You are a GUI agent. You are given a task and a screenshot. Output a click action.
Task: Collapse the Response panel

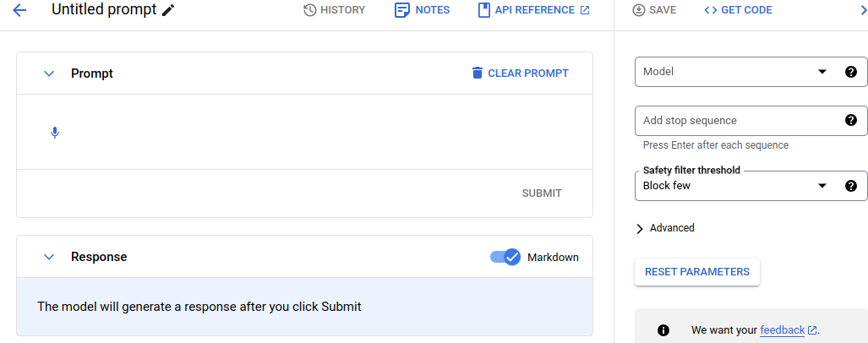pos(49,257)
